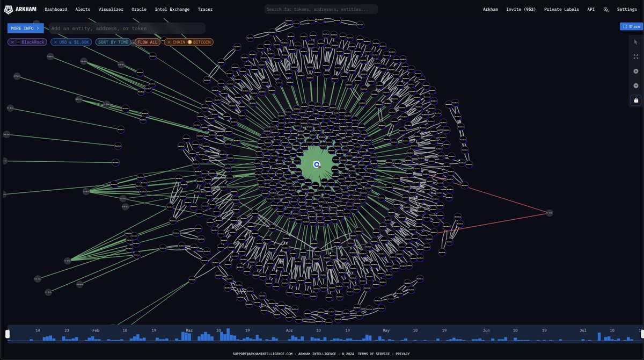
Task: Go to Intel Exchange
Action: point(172,9)
